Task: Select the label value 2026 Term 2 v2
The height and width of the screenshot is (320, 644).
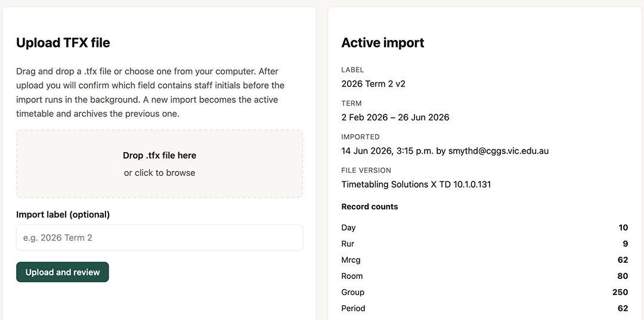Action: point(373,83)
